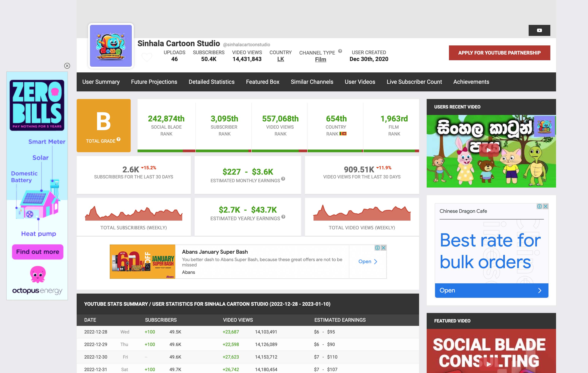
Task: Follow the Film channel type link
Action: 320,59
